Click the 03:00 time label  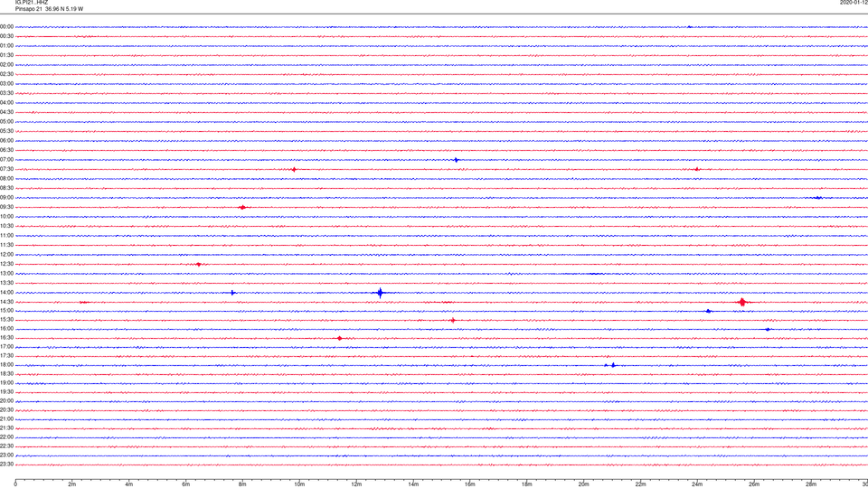7,83
